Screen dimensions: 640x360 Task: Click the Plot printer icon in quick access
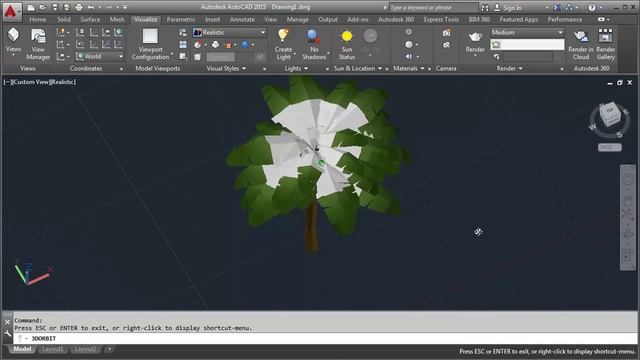(79, 7)
